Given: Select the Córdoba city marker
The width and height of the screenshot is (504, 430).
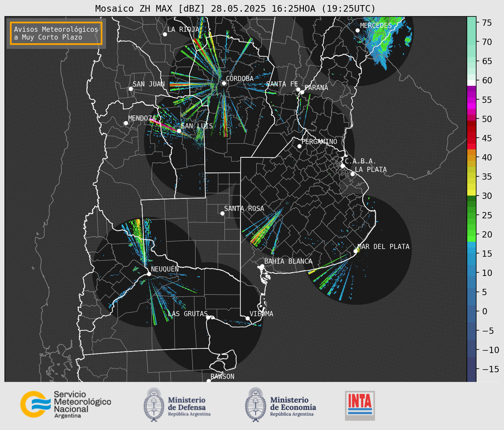Looking at the screenshot, I should [224, 83].
